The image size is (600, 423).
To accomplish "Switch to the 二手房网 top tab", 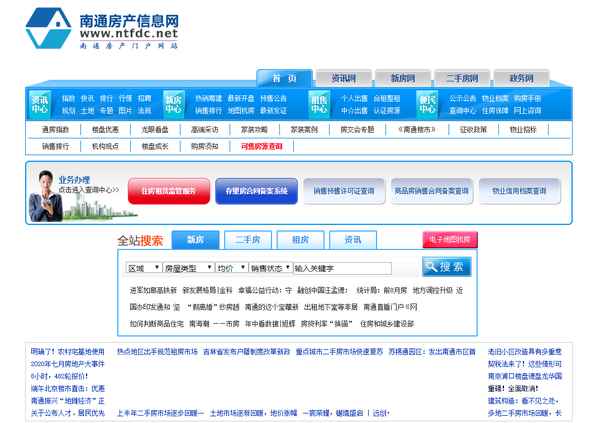I will pyautogui.click(x=468, y=77).
